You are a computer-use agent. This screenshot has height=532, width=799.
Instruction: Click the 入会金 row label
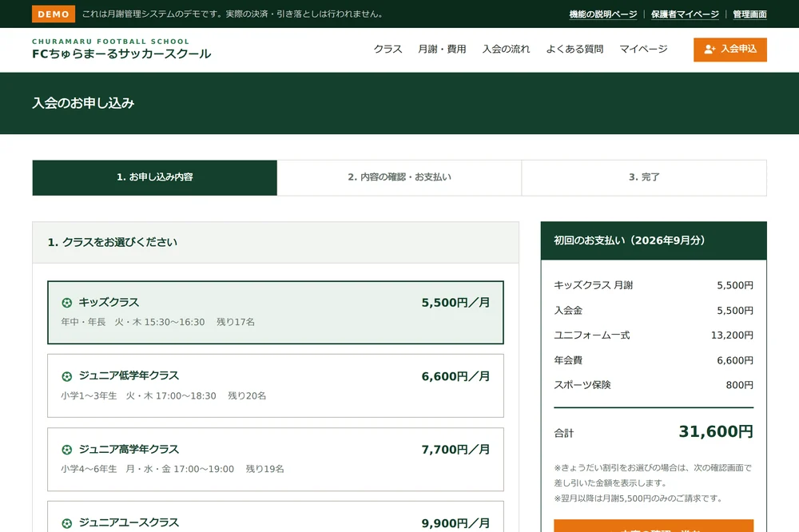click(568, 310)
